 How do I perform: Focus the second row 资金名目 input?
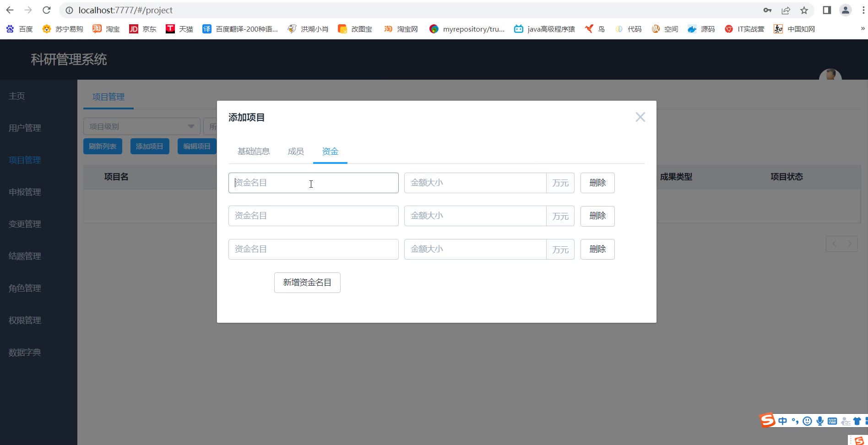(x=313, y=216)
